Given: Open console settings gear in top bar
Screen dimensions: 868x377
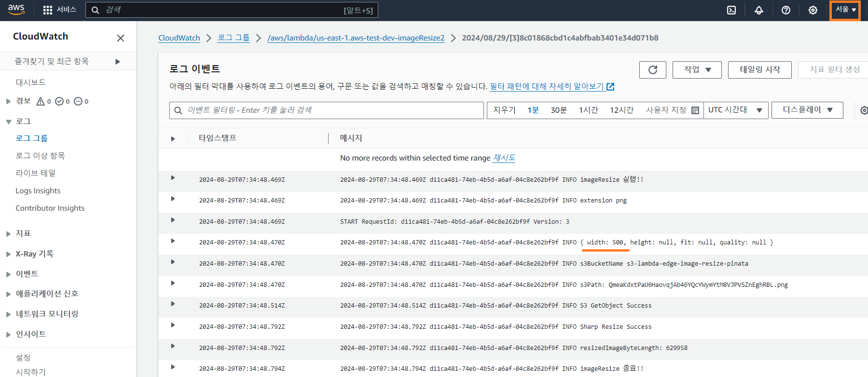Looking at the screenshot, I should [813, 10].
